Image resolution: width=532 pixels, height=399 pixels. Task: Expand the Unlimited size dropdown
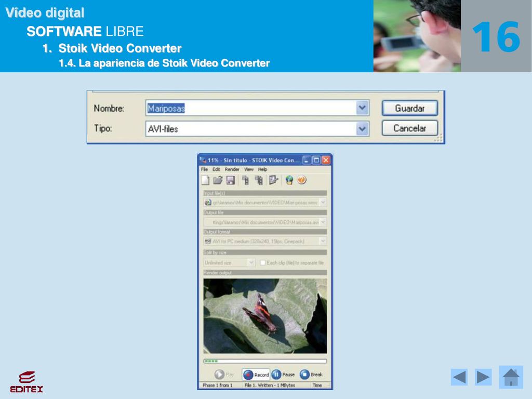251,262
